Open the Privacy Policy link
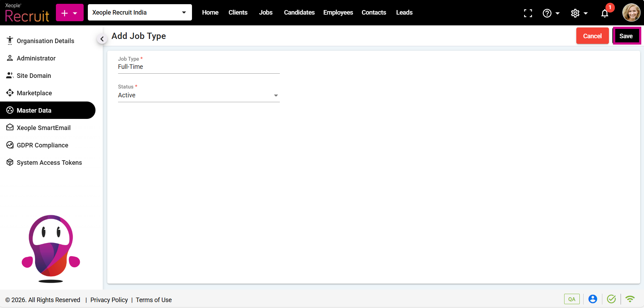The image size is (644, 308). [109, 300]
